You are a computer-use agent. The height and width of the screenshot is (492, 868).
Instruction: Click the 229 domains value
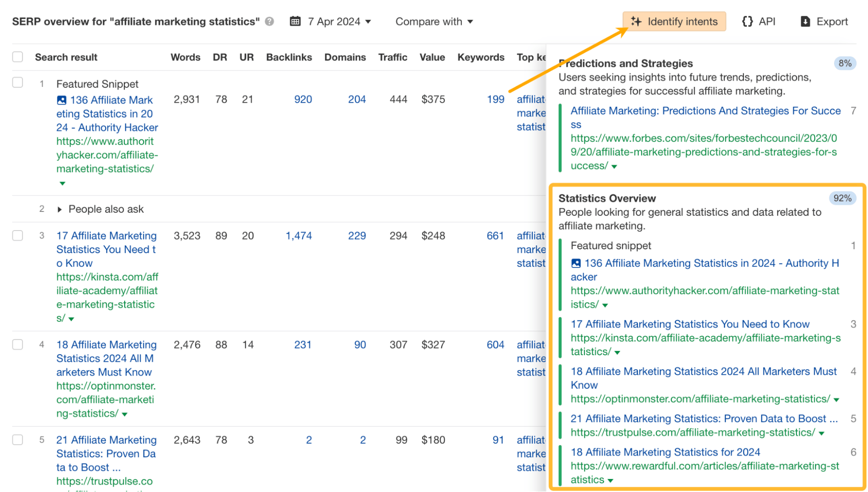[x=357, y=236]
